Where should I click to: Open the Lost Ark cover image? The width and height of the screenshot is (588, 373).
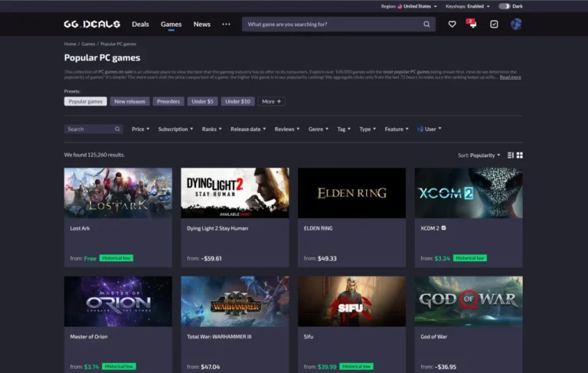[x=118, y=193]
